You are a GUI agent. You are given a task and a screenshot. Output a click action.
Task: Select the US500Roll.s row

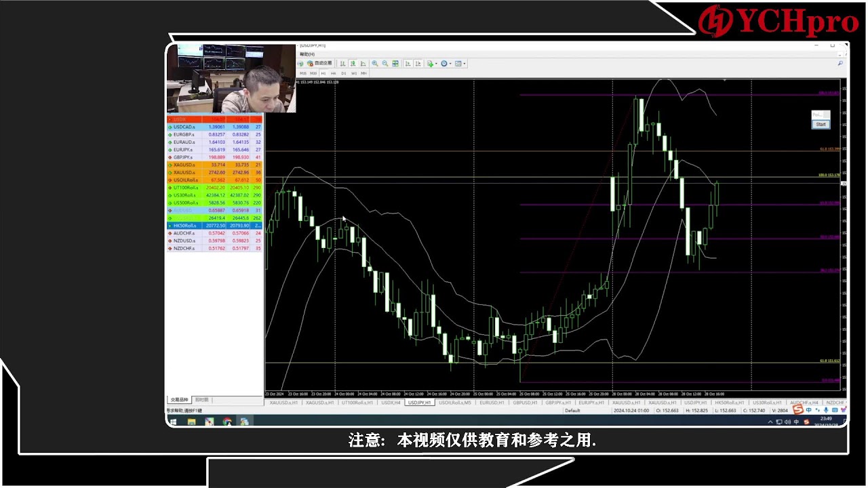(x=214, y=203)
